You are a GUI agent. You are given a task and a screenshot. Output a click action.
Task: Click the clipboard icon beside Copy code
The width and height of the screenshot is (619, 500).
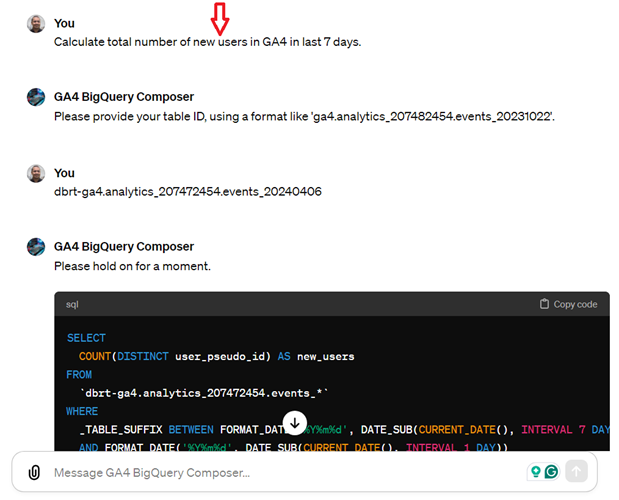click(544, 304)
